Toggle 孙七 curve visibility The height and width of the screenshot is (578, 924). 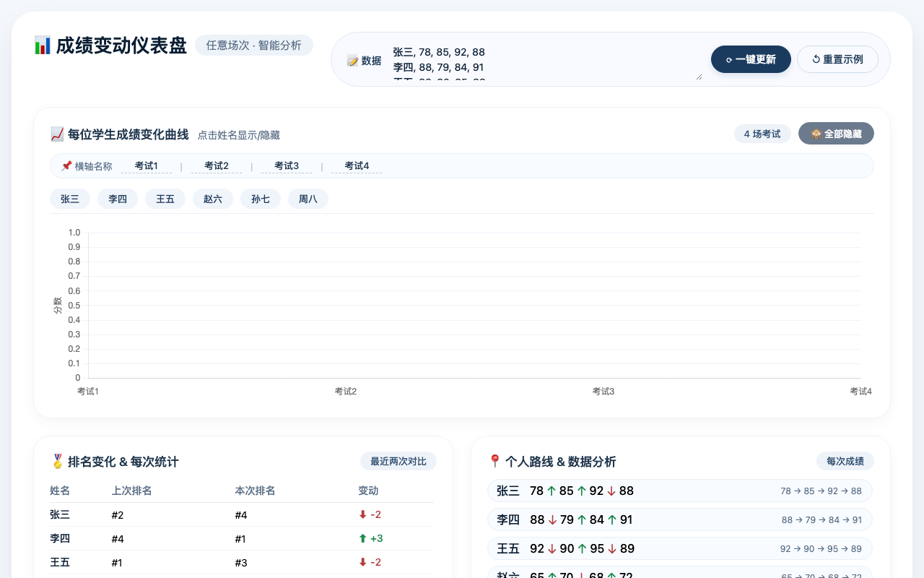(261, 199)
